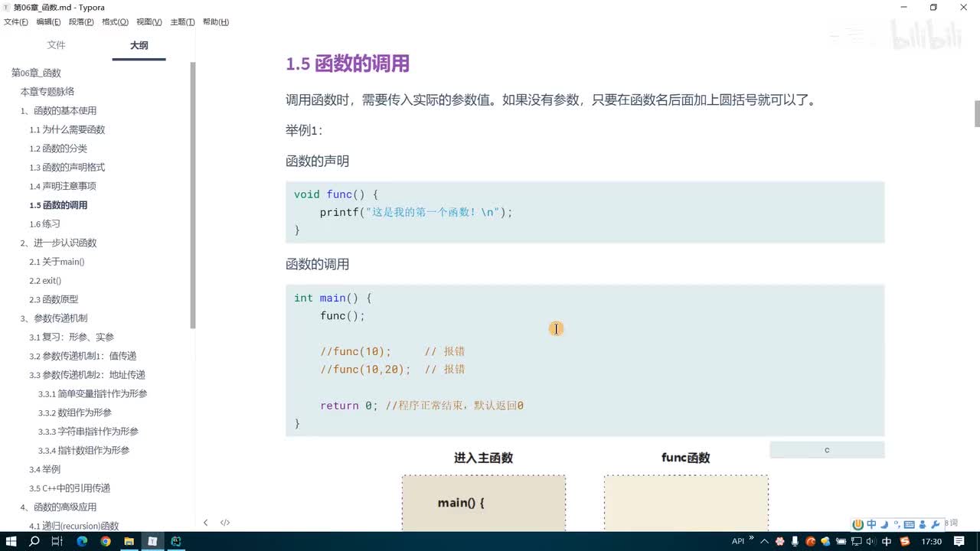Screen dimensions: 980x551
Task: Collapse the sidebar with the arrow icon
Action: 205,523
